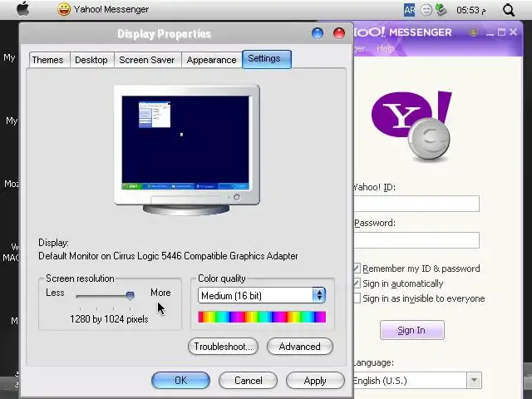Click the 05:53 clock in menu bar
The image size is (532, 399).
click(471, 10)
